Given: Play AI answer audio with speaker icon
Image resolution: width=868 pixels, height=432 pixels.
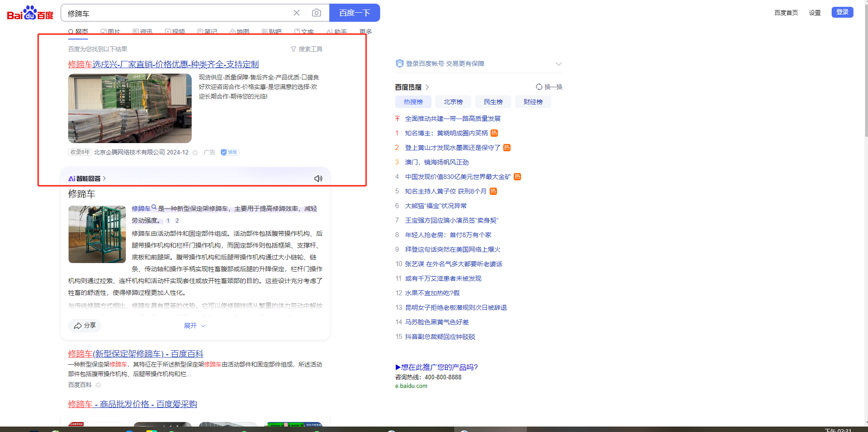Looking at the screenshot, I should 318,179.
